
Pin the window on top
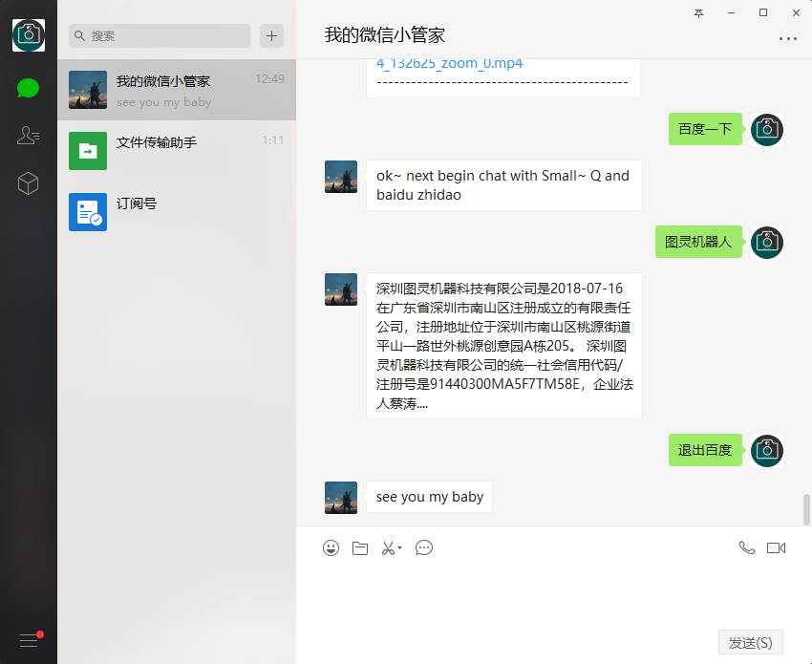pos(698,13)
